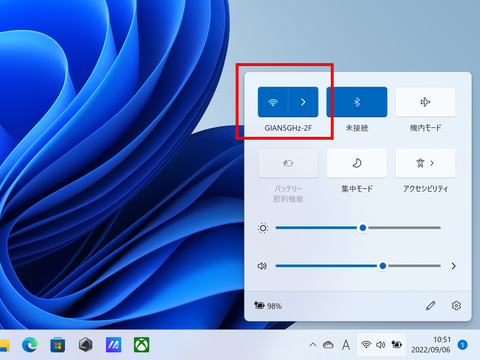Screen dimensions: 480x360
Task: Open clock and date 10:51 calendar
Action: tap(431, 345)
